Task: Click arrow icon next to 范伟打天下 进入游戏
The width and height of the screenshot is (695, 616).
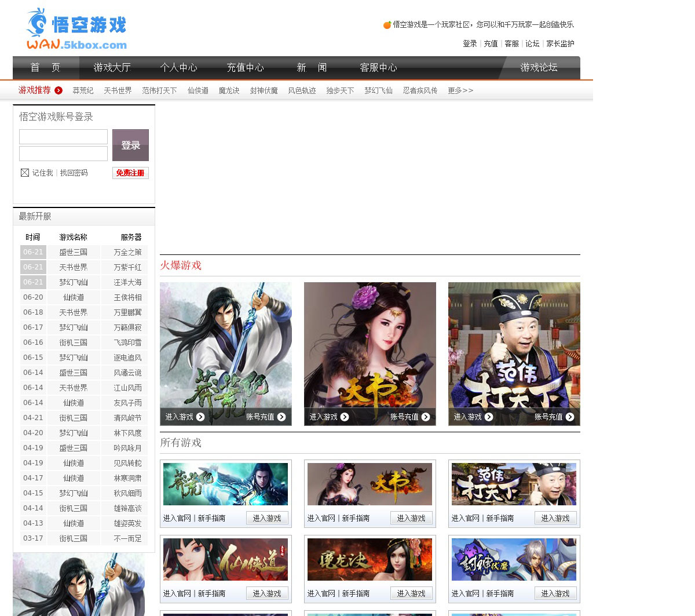Action: click(x=489, y=417)
